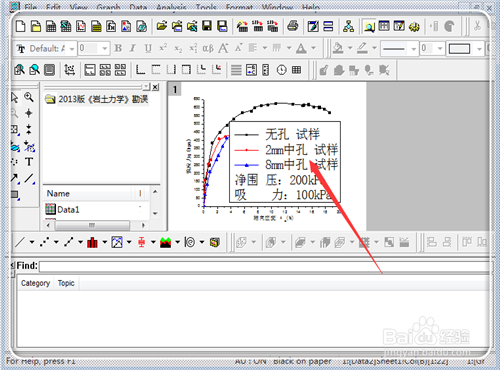This screenshot has height=370, width=500.
Task: Click the New Worksheet toolbar icon
Action: tap(51, 26)
